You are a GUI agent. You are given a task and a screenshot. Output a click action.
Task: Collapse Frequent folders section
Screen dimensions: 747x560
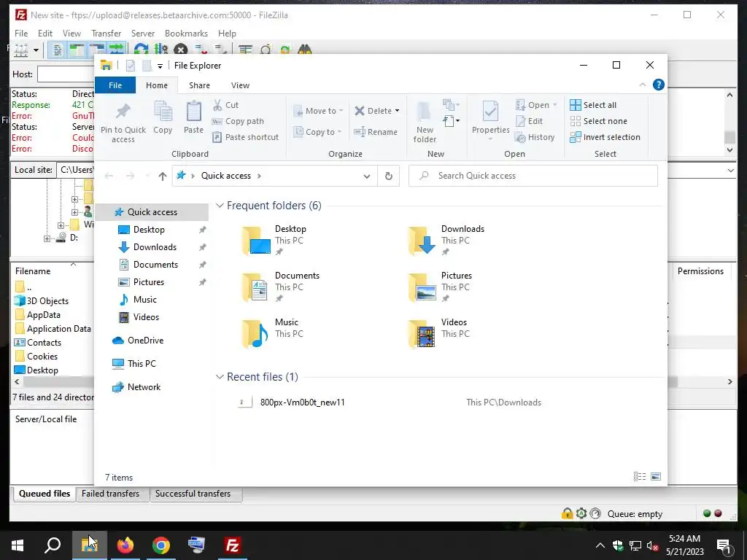pos(220,205)
